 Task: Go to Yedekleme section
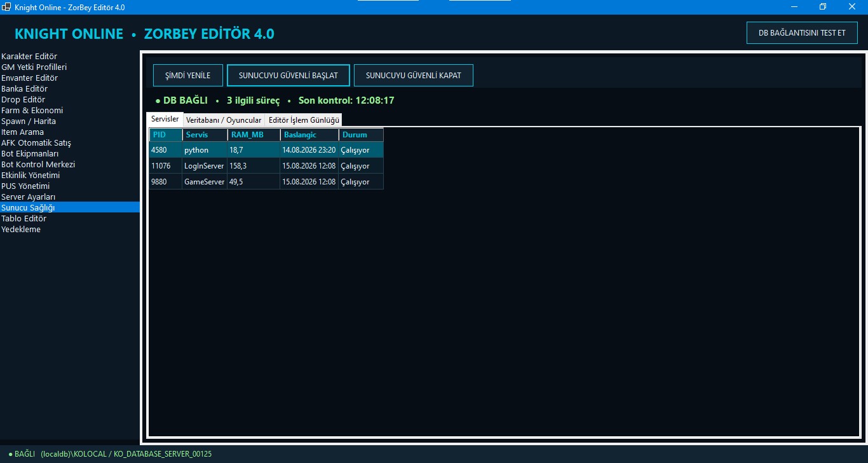point(70,229)
